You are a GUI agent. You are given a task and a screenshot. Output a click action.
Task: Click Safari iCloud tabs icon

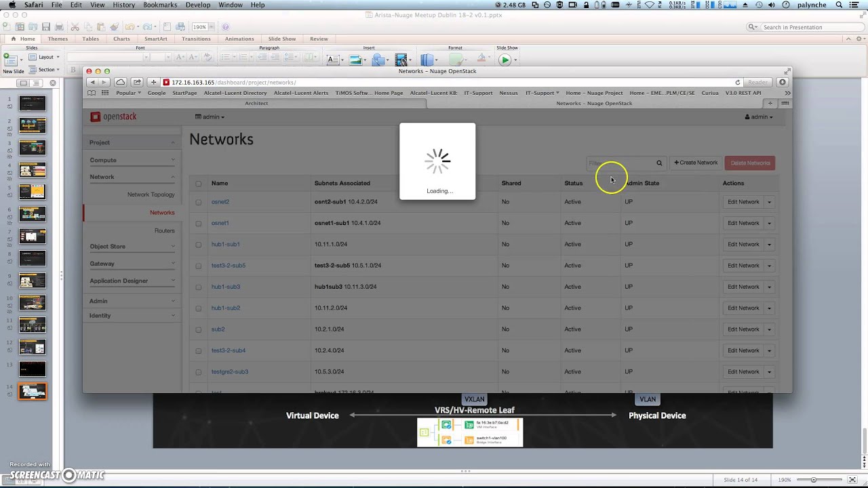point(120,82)
